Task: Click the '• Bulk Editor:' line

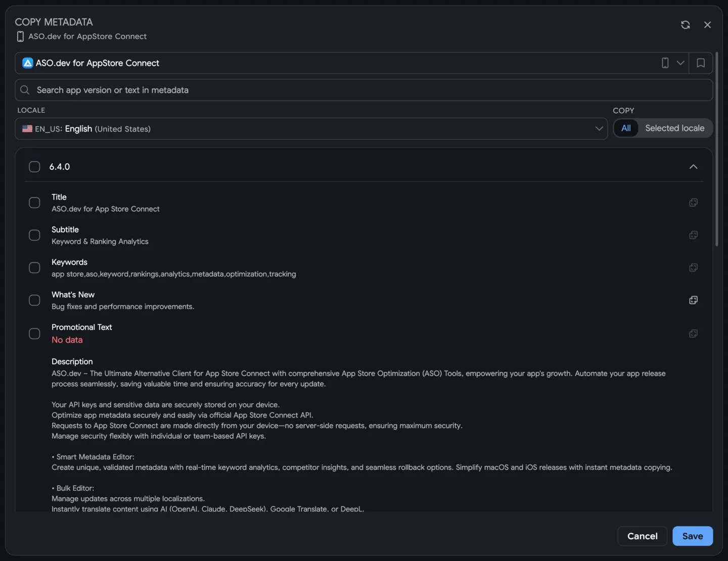Action: (x=73, y=488)
